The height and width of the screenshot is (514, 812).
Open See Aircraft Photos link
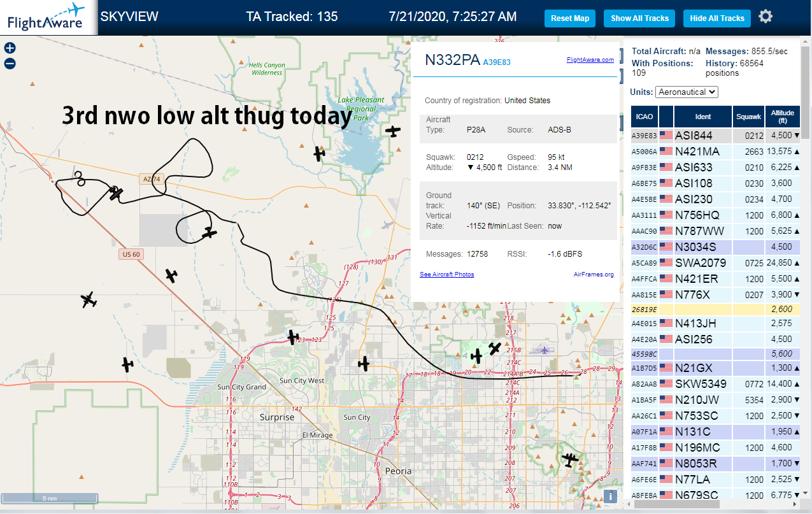click(447, 275)
